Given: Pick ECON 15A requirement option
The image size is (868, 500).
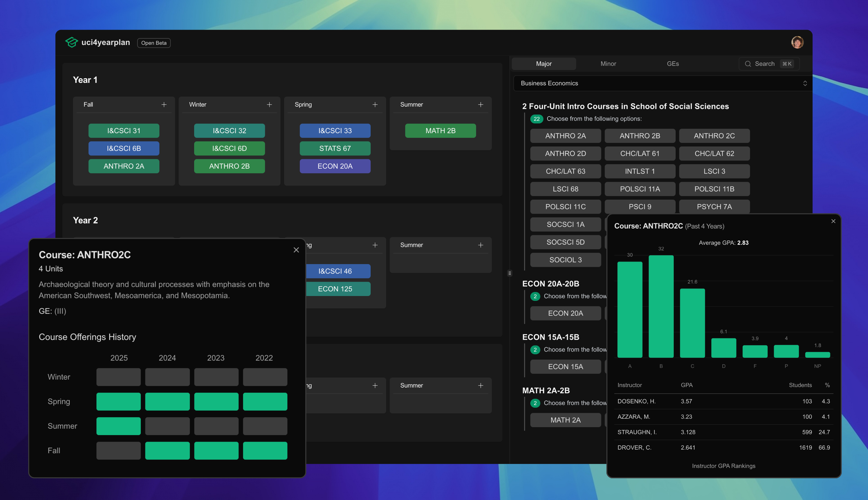Looking at the screenshot, I should (565, 367).
